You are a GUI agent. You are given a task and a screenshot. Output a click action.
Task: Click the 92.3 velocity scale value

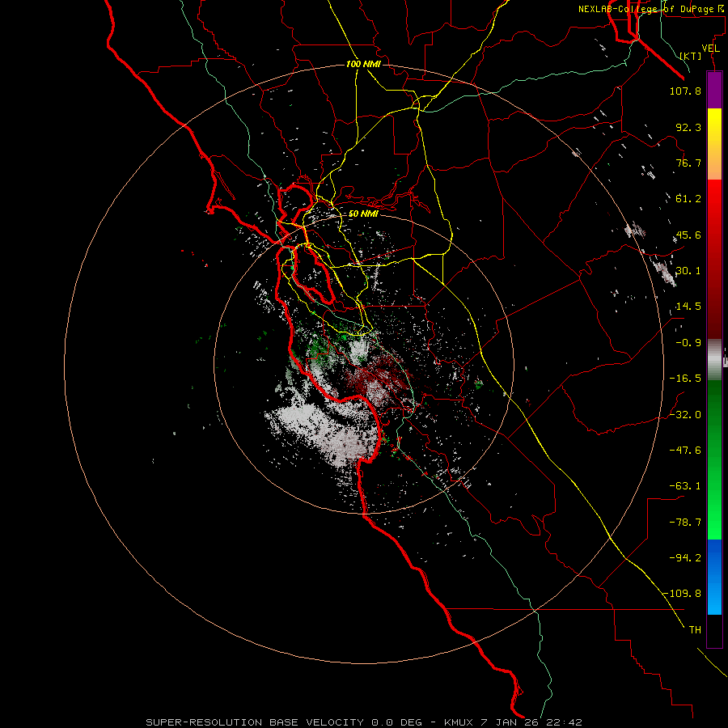click(688, 127)
